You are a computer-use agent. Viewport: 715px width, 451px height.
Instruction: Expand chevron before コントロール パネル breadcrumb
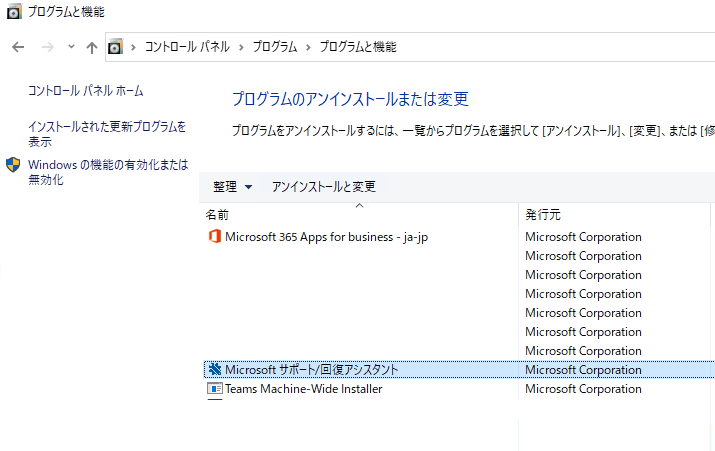134,47
